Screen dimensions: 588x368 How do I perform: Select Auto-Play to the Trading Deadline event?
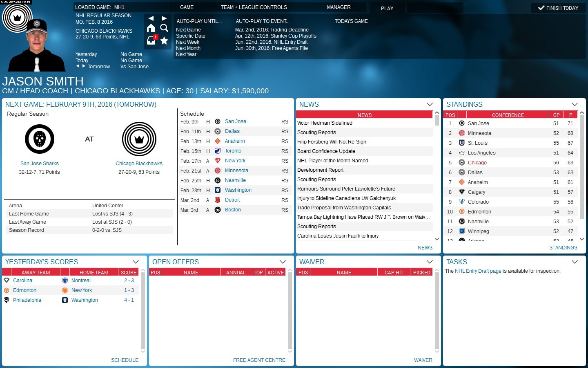pos(272,29)
